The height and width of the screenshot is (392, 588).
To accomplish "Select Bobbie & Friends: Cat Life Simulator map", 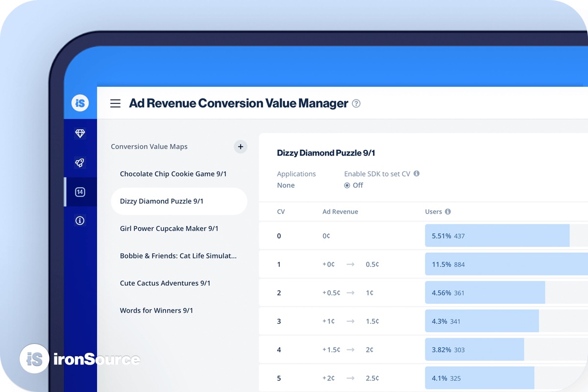I will tap(178, 256).
